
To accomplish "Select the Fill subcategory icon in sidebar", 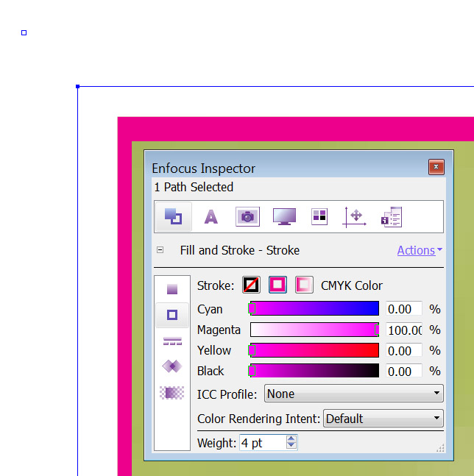I will pyautogui.click(x=172, y=288).
